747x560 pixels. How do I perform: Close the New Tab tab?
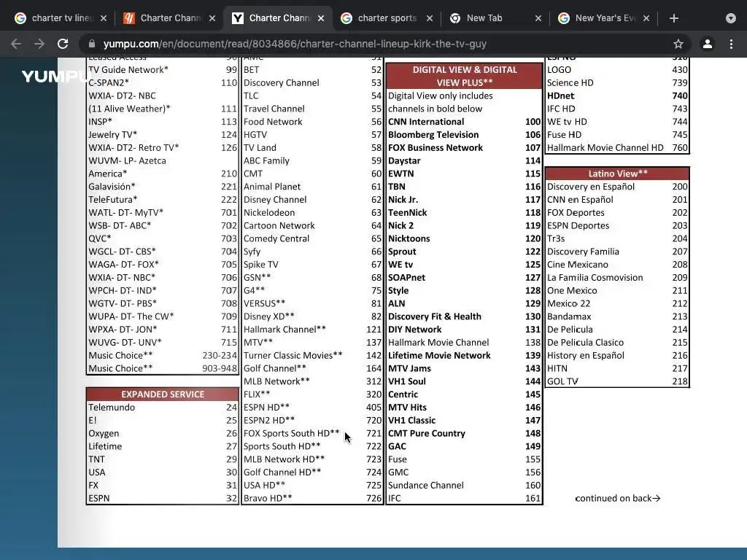(x=538, y=18)
